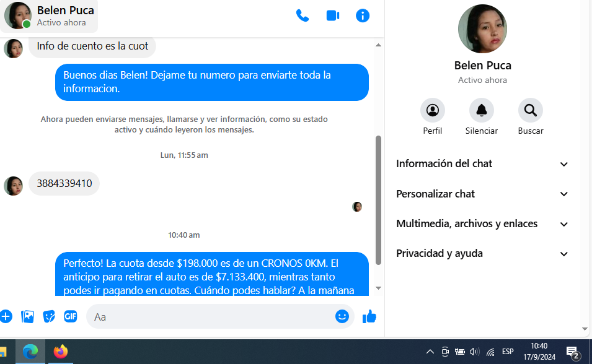Click the '10:40 am' chat timestamp
592x364 pixels.
(x=184, y=235)
